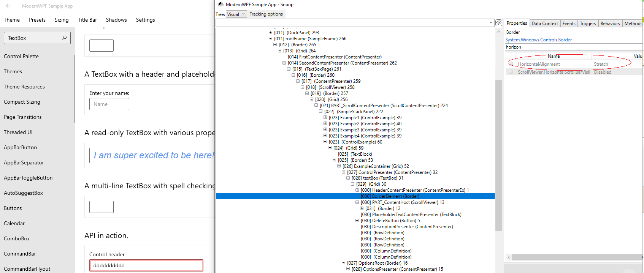Open Compact Sizing in sidebar
Viewport: 644px width, 273px height.
pos(22,102)
